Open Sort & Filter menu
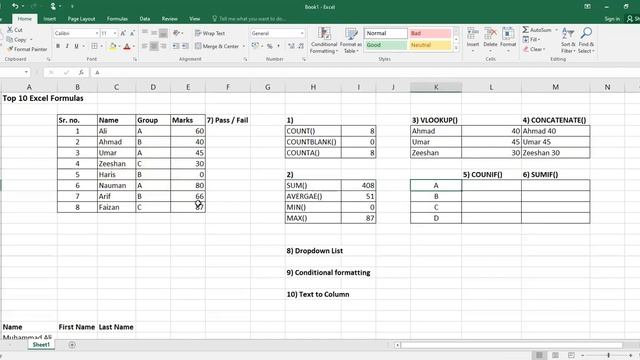The image size is (640, 360). pos(568,40)
